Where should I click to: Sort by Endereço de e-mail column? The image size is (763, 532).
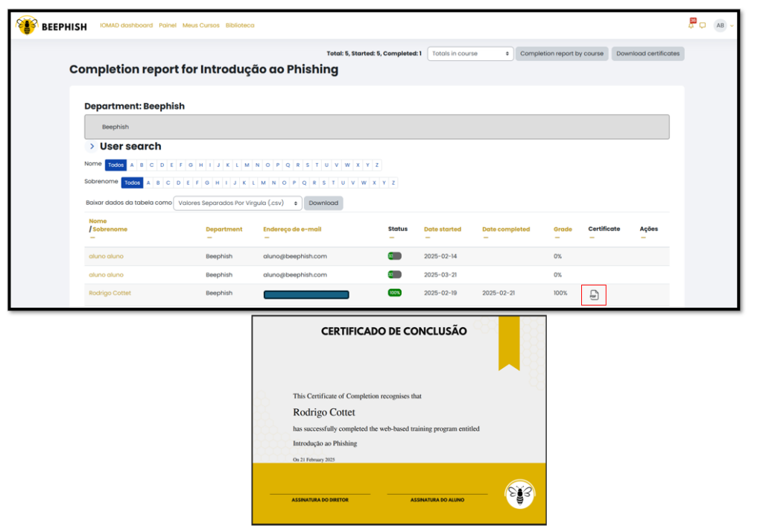point(292,229)
